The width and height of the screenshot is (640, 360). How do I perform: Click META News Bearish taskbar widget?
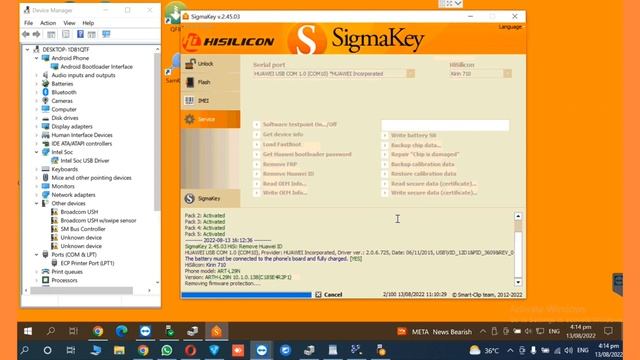(435, 332)
